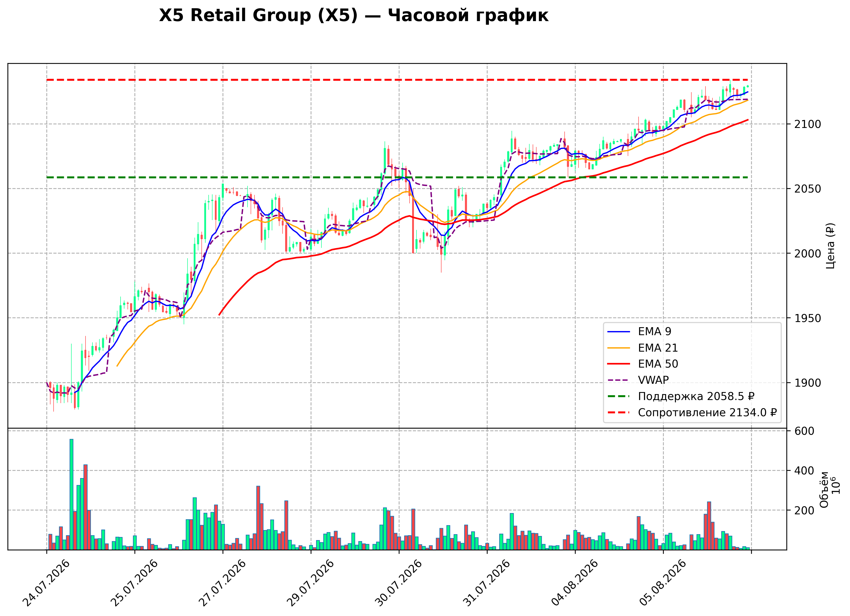
Task: Select the 25.07.2026 date label
Action: coord(134,583)
